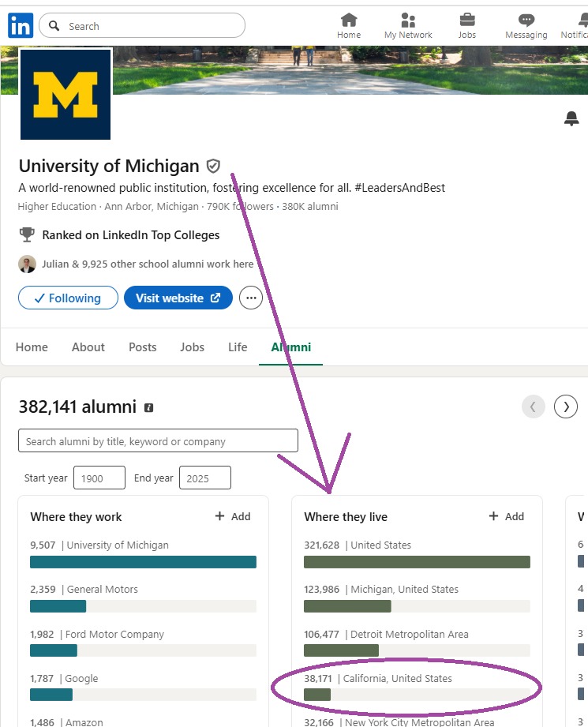
Task: Switch to the Home tab of school
Action: pyautogui.click(x=32, y=347)
